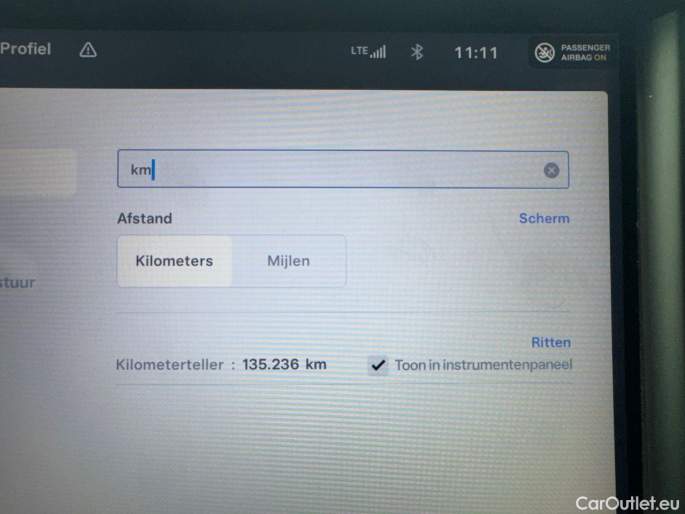Tap the 11:11 clock in status bar
Screen dimensions: 685x514
click(x=476, y=53)
